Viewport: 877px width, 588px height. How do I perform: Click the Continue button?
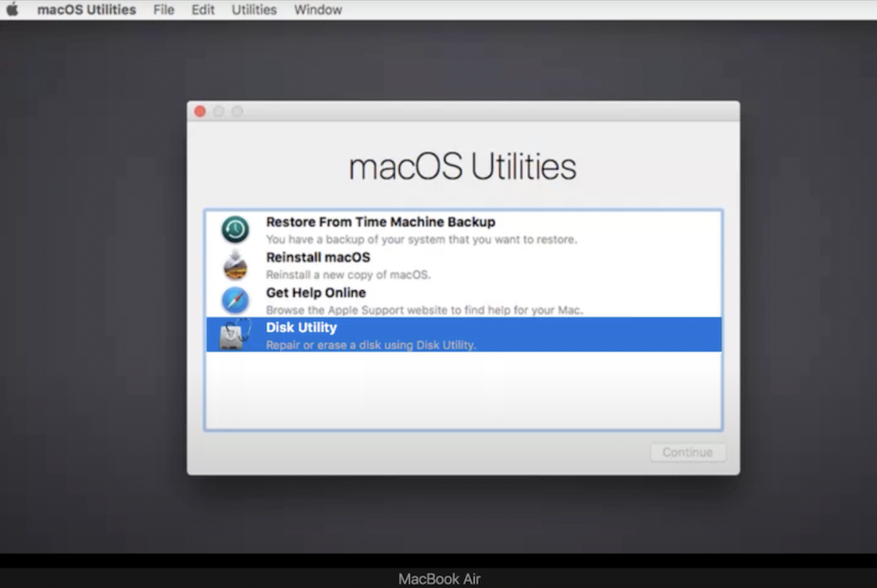pos(688,452)
